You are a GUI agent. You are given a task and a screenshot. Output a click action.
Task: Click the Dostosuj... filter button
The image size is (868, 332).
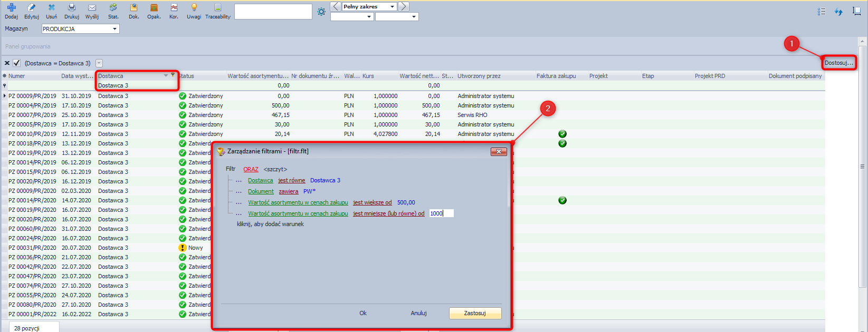click(838, 63)
